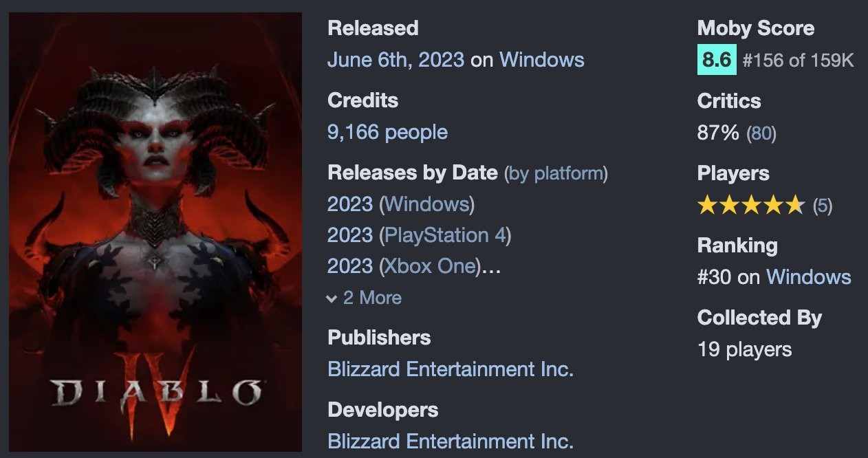868x458 pixels.
Task: Click the 8.6 Moby Score badge
Action: point(717,60)
